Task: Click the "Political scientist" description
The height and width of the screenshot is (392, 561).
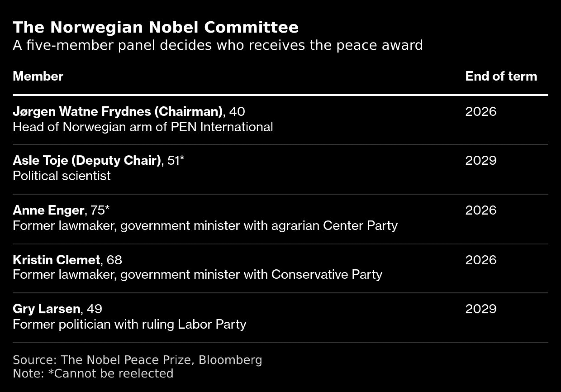Action: pyautogui.click(x=62, y=176)
